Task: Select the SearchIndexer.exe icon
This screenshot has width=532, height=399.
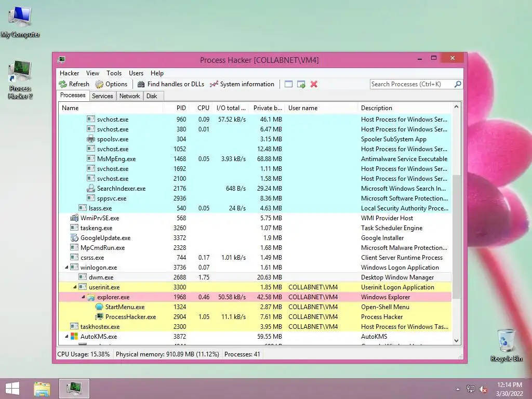Action: coord(90,188)
